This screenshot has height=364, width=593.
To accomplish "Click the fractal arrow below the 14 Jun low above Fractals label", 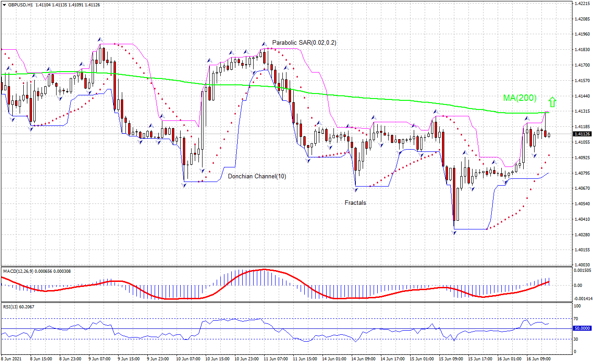I will tap(355, 189).
